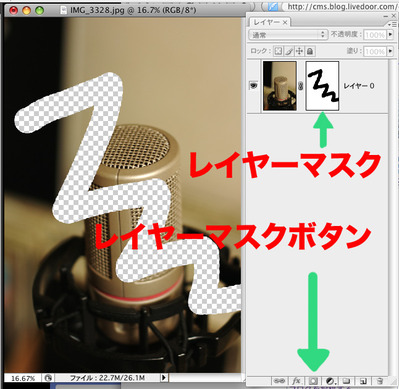Click the browser site icon beside URL

pos(273,6)
